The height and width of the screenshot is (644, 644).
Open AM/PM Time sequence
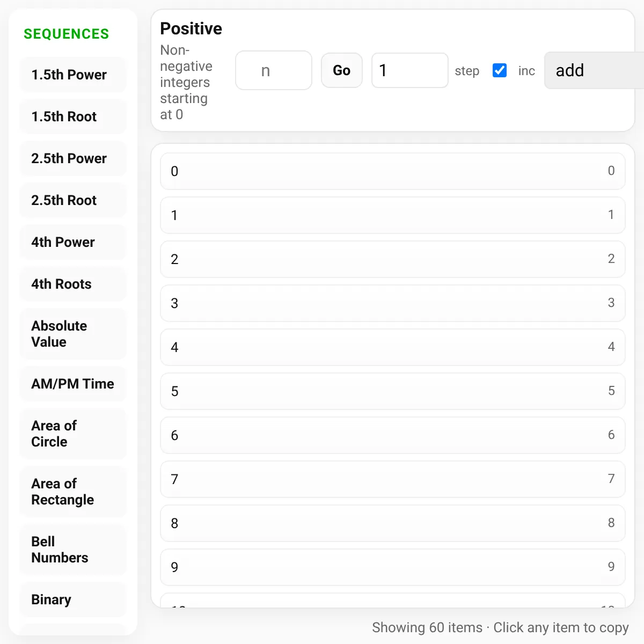73,384
